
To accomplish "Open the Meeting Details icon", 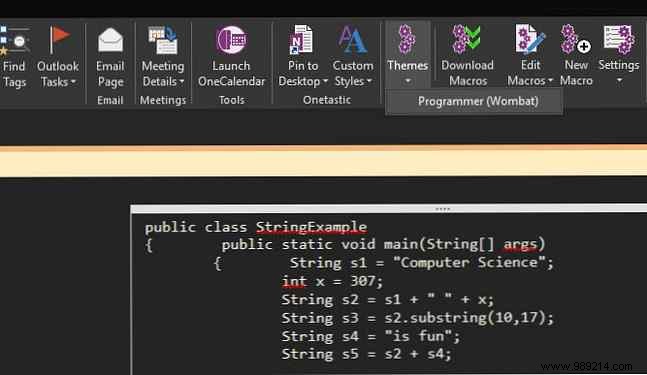I will [x=163, y=40].
